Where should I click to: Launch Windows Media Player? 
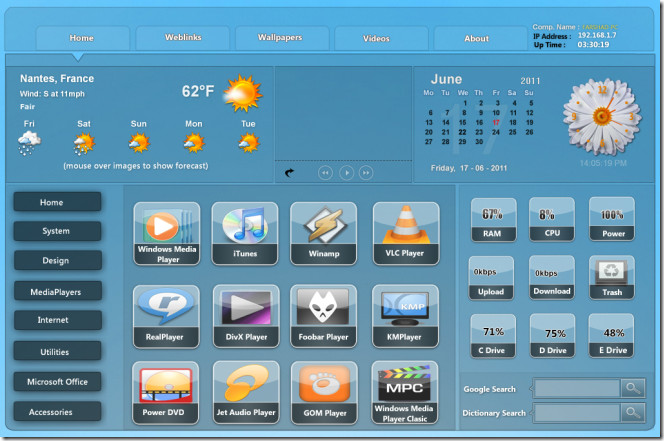click(167, 234)
